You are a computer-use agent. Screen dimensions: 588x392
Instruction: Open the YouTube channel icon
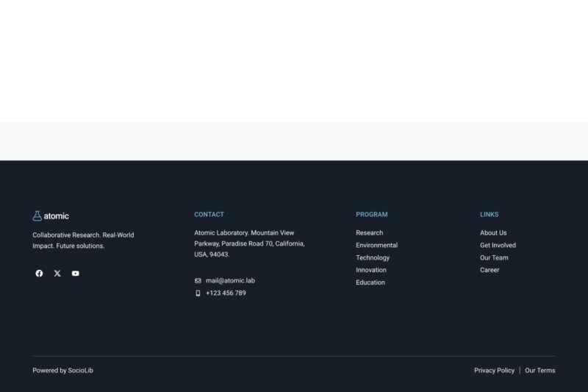point(76,274)
